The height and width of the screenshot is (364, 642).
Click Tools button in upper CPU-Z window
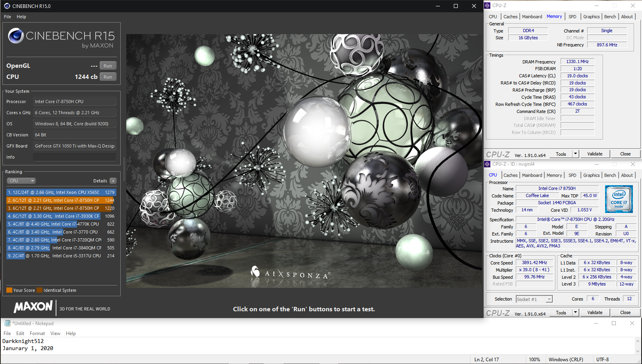point(561,154)
